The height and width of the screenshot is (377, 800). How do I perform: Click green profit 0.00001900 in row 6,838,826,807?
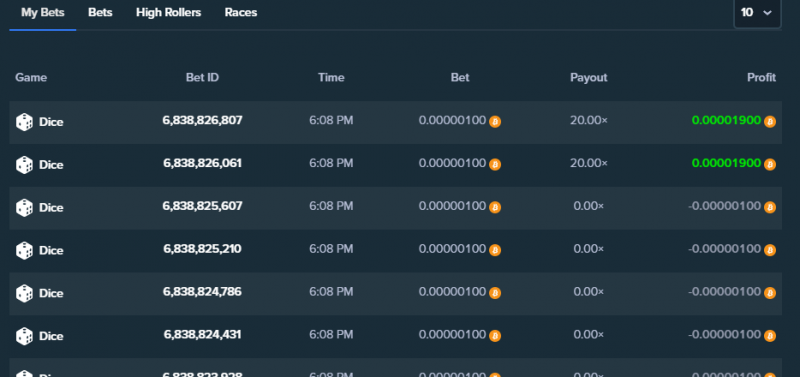point(727,120)
